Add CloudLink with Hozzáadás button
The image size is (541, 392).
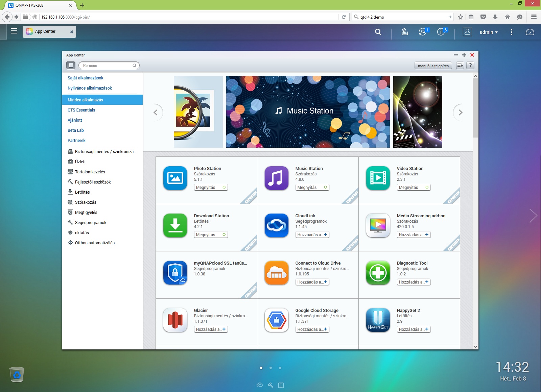(312, 235)
